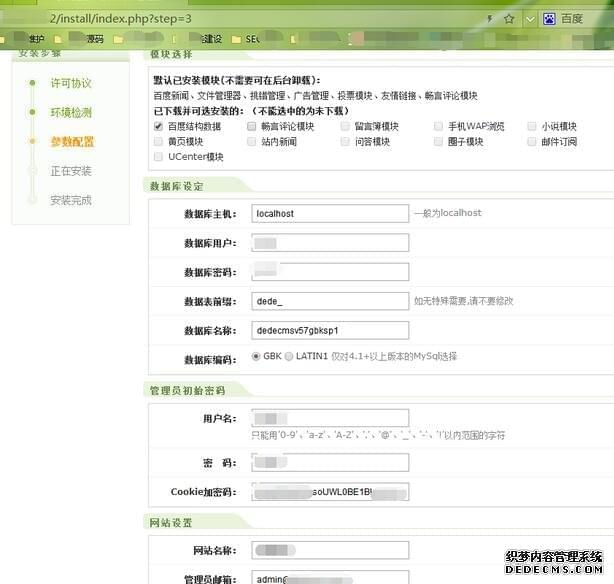Check the 圈子模块 checkbox
The width and height of the screenshot is (614, 584).
438,141
